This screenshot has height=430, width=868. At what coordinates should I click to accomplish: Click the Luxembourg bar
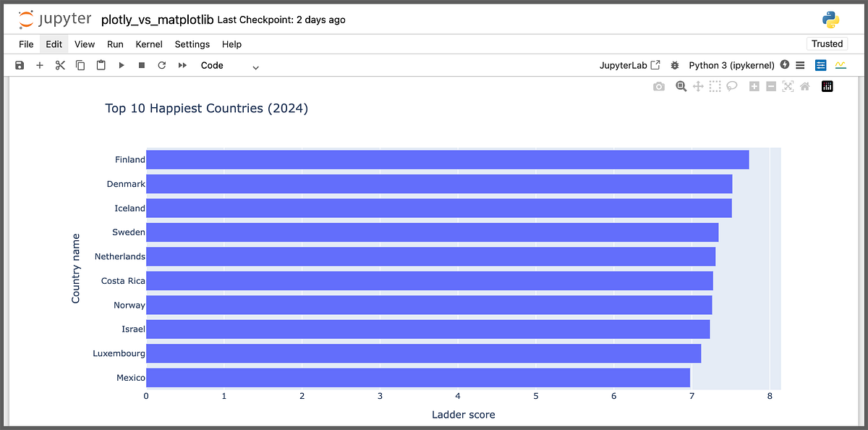(424, 353)
